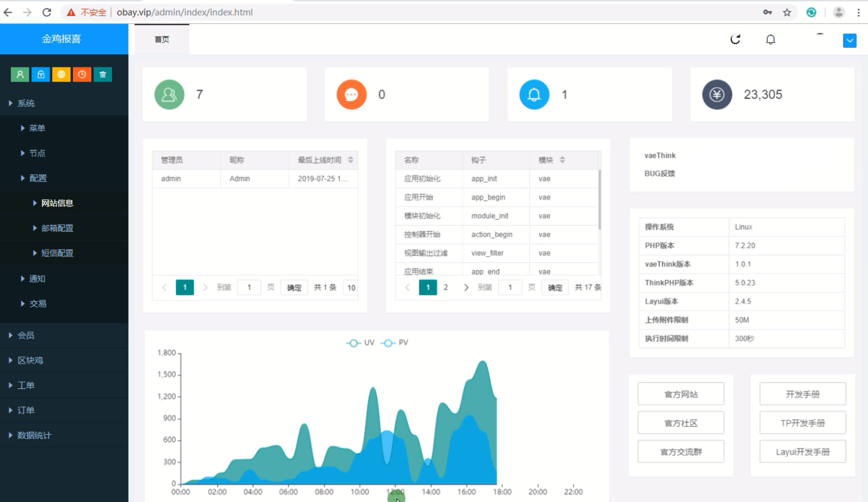868x502 pixels.
Task: Open the TP开发手册 link button
Action: [802, 423]
